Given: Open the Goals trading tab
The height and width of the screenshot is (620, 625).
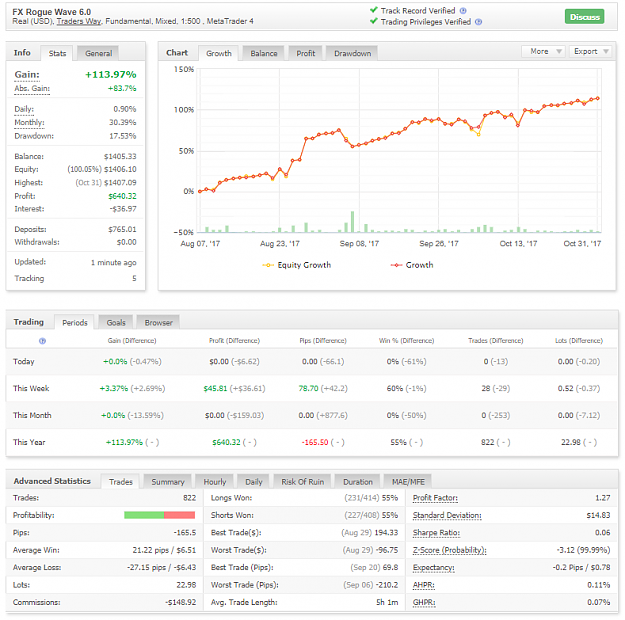Looking at the screenshot, I should tap(116, 323).
